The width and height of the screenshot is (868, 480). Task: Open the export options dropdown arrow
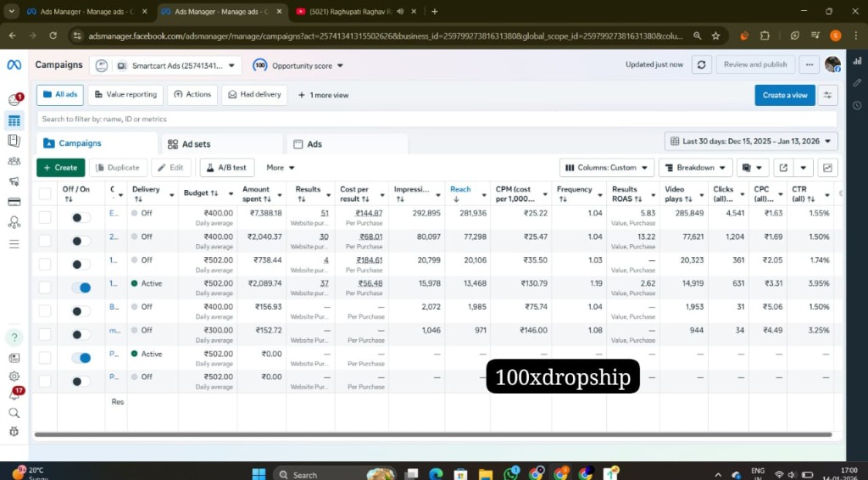[x=803, y=168]
